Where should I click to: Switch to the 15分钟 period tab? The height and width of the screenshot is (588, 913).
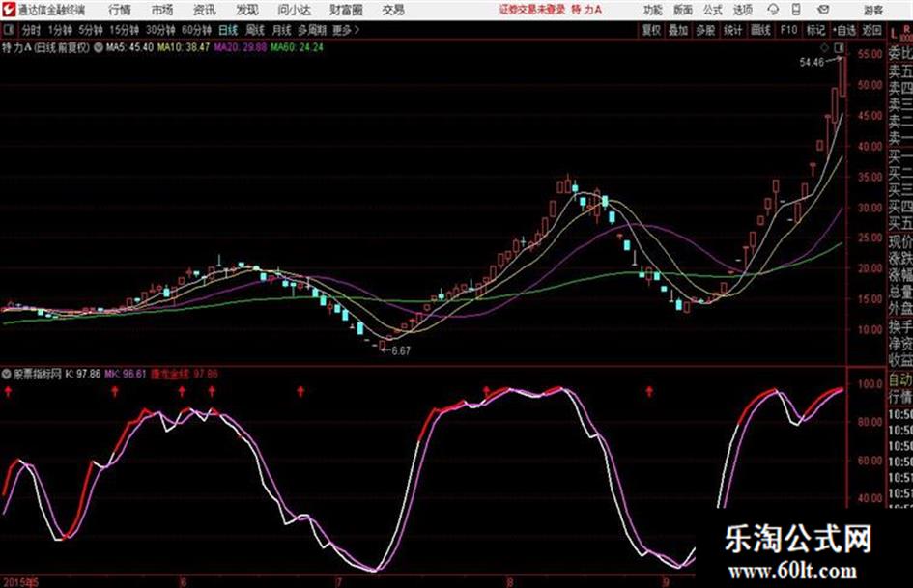coord(124,30)
